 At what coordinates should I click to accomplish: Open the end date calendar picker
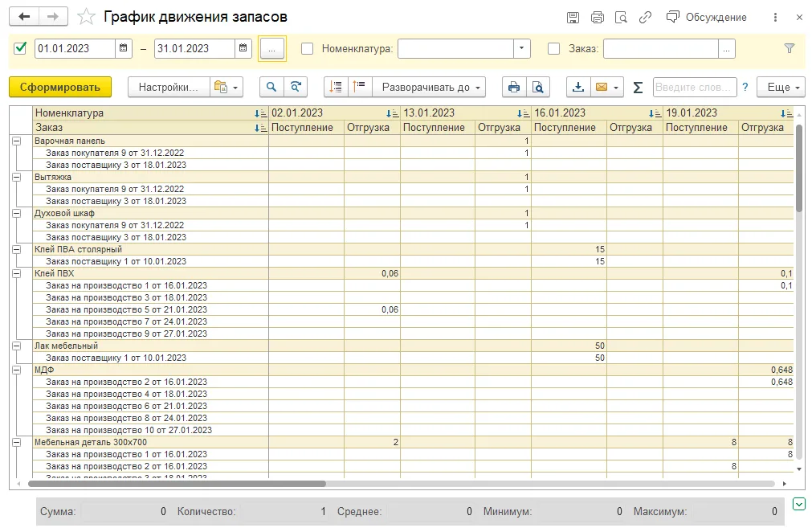[243, 49]
